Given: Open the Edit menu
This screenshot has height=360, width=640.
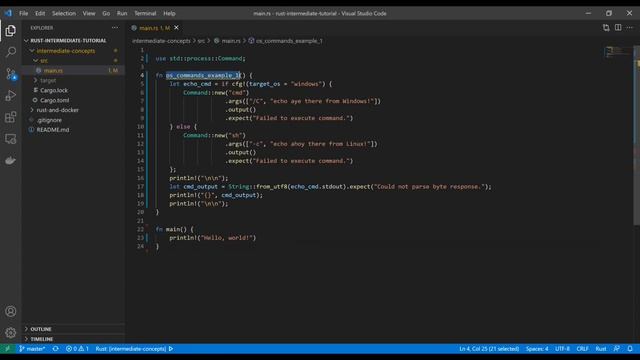Looking at the screenshot, I should [x=40, y=13].
